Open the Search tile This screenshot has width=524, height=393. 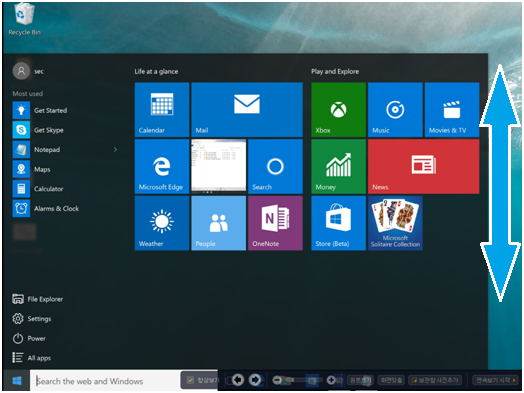pyautogui.click(x=275, y=166)
